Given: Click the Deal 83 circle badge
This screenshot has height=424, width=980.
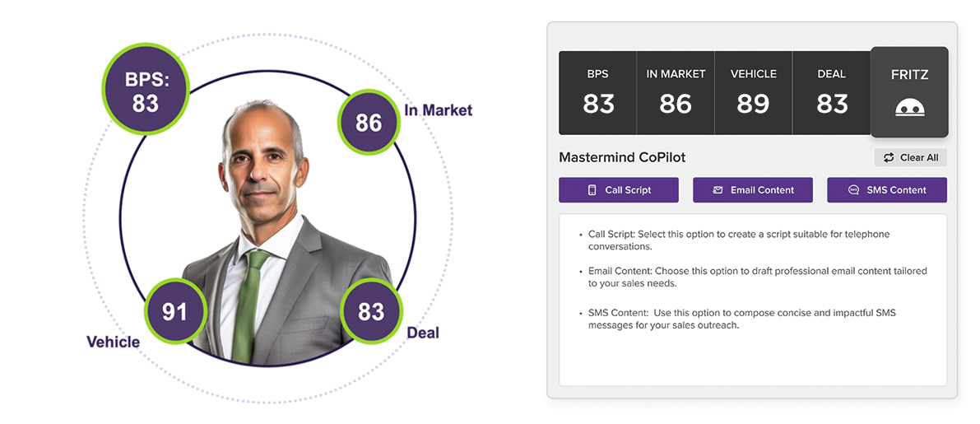Looking at the screenshot, I should (x=371, y=311).
